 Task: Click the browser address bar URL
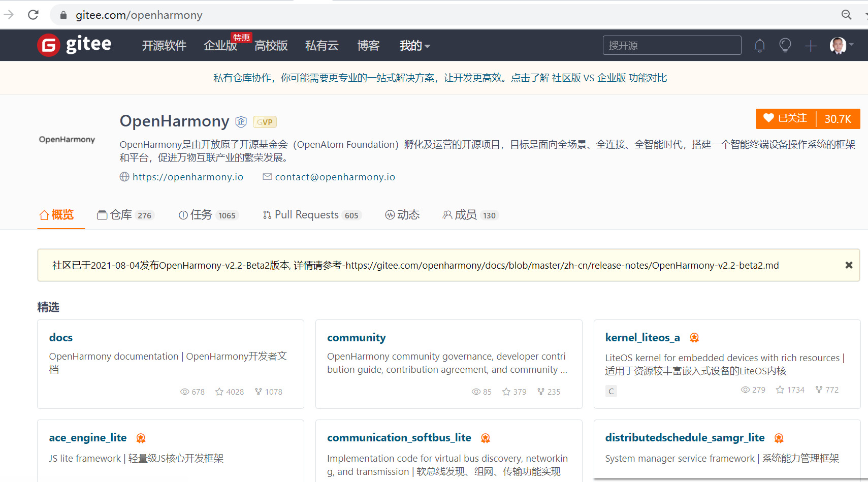tap(139, 15)
